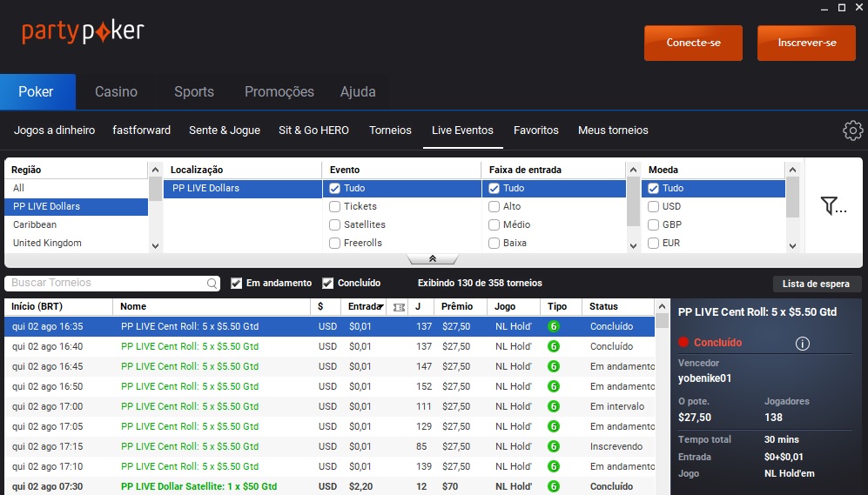Click the green 6-max icon for 16:45 row

pyautogui.click(x=553, y=366)
